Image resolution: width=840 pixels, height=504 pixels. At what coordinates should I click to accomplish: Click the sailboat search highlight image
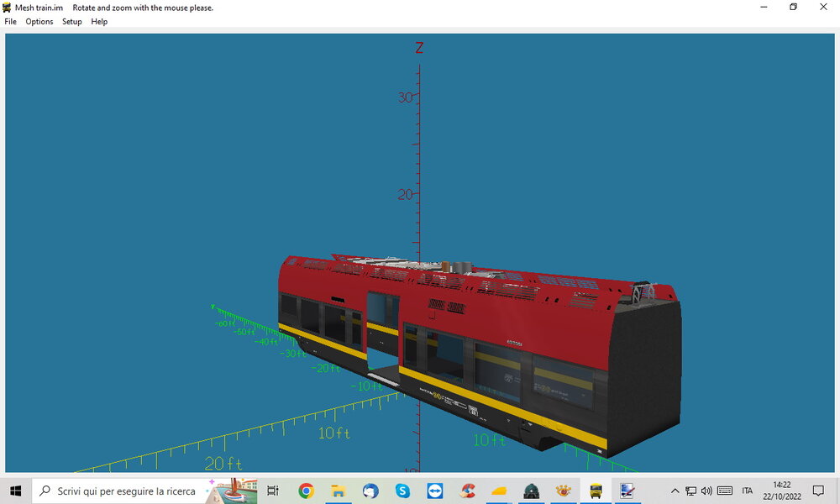coord(232,491)
